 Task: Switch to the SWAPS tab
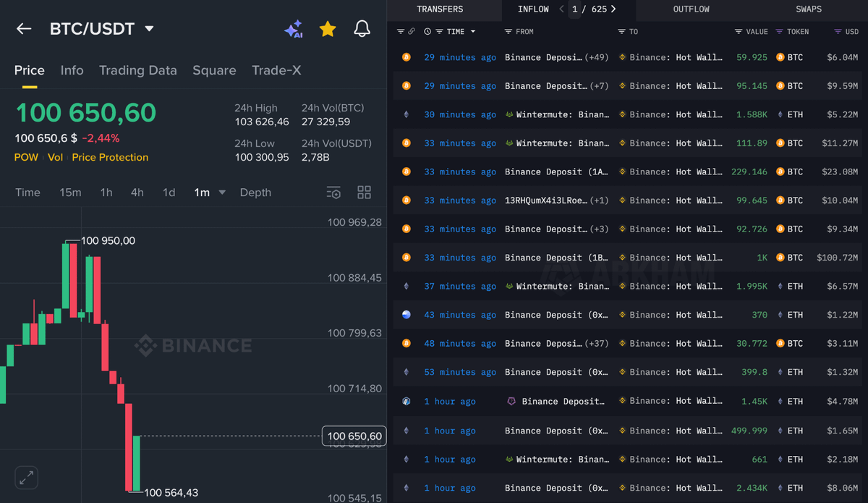point(808,9)
